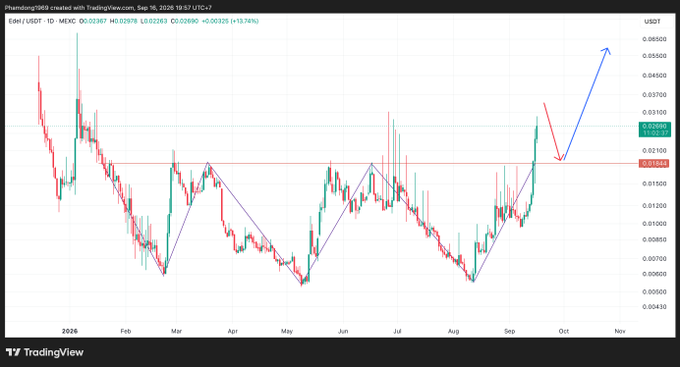Click the Jul label on time axis

point(397,331)
